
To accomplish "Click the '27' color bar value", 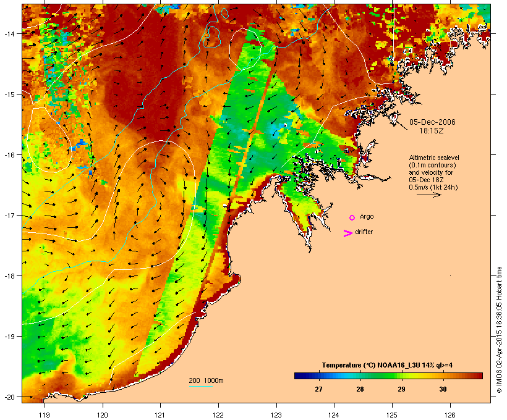I will 318,389.
